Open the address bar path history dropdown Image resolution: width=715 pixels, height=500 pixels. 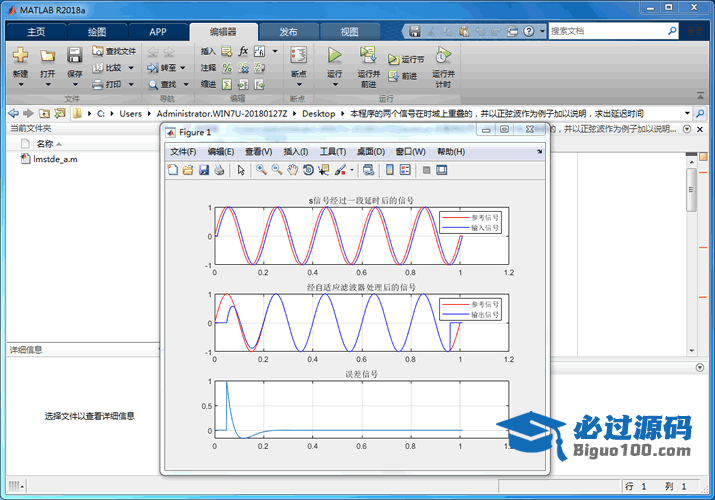[x=687, y=113]
